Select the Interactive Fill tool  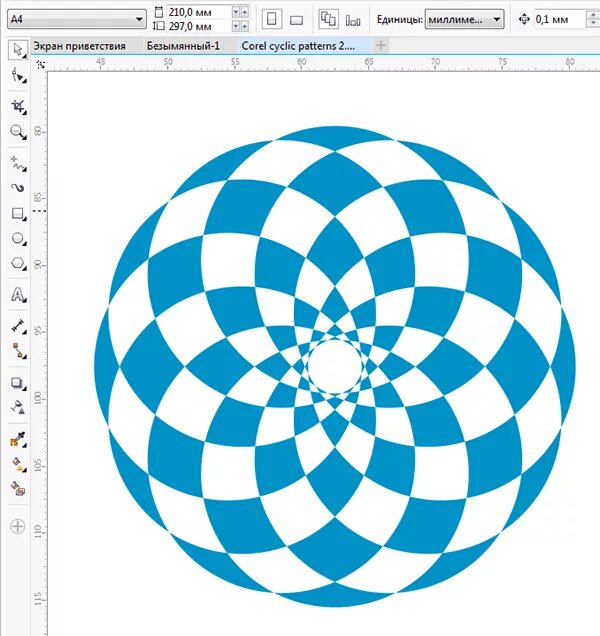pos(18,464)
